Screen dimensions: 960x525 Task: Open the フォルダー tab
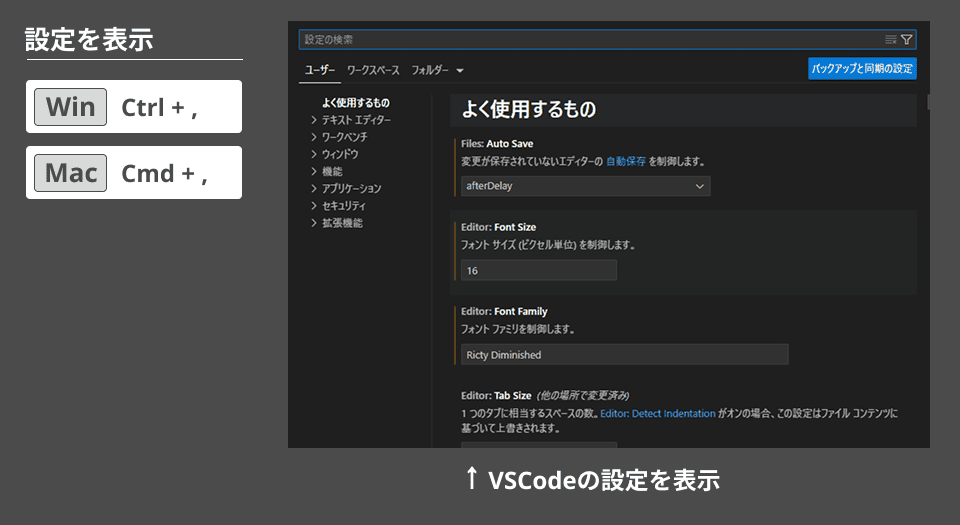tap(430, 70)
